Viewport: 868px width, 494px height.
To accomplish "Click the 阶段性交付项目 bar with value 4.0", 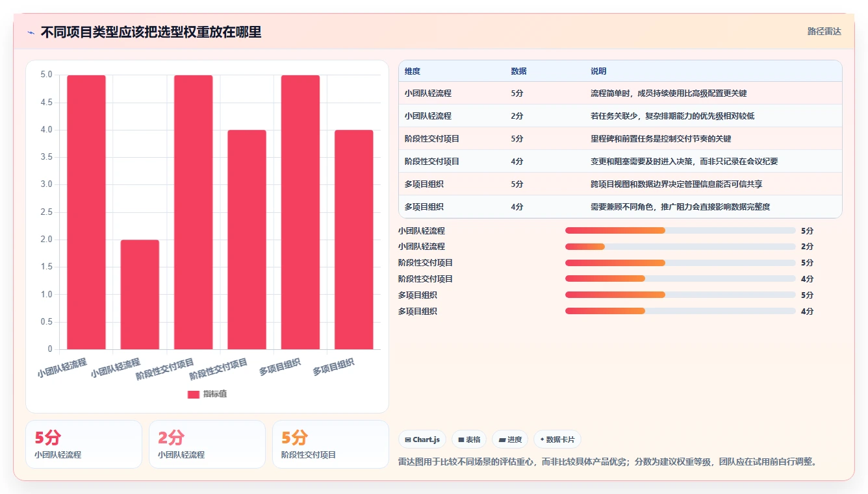I will click(247, 240).
